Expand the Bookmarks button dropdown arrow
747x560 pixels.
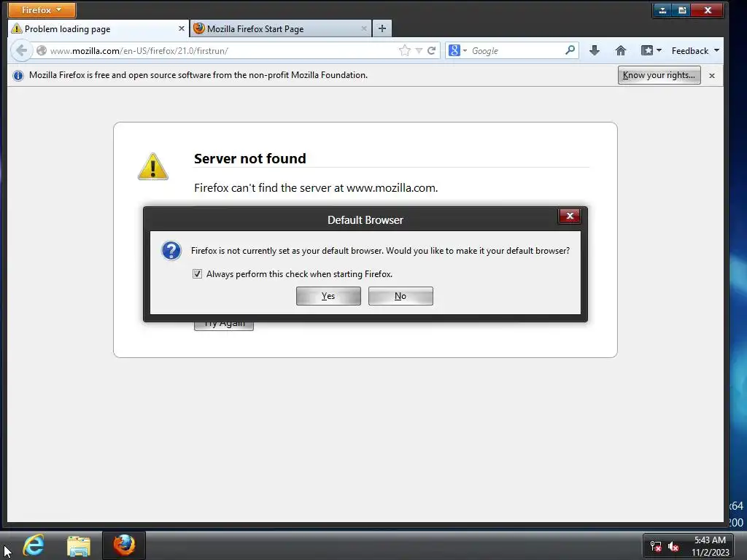[659, 50]
